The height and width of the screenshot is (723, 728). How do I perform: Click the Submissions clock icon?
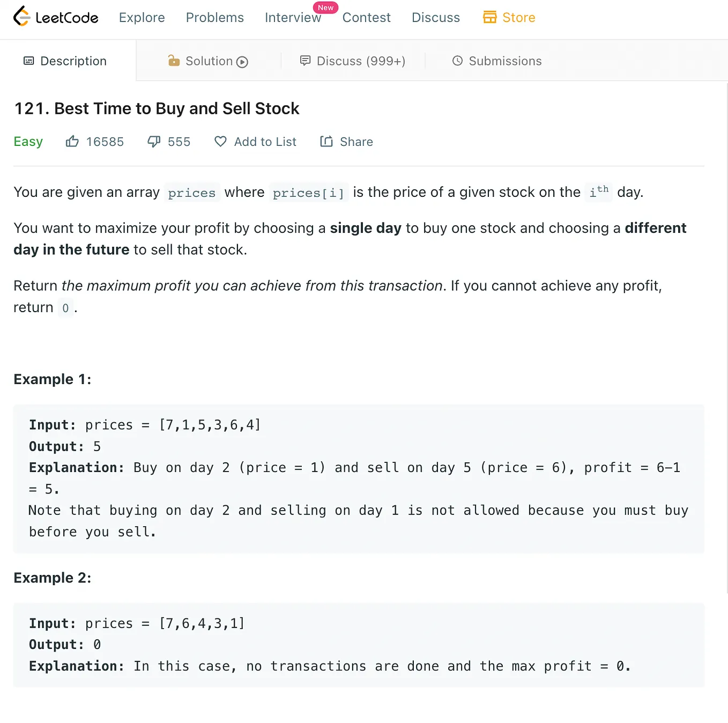coord(457,61)
